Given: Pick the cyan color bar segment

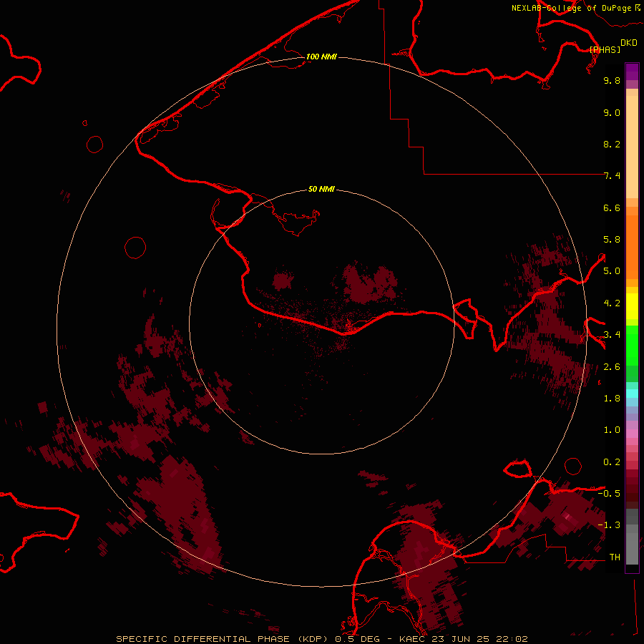Looking at the screenshot, I should pos(632,394).
